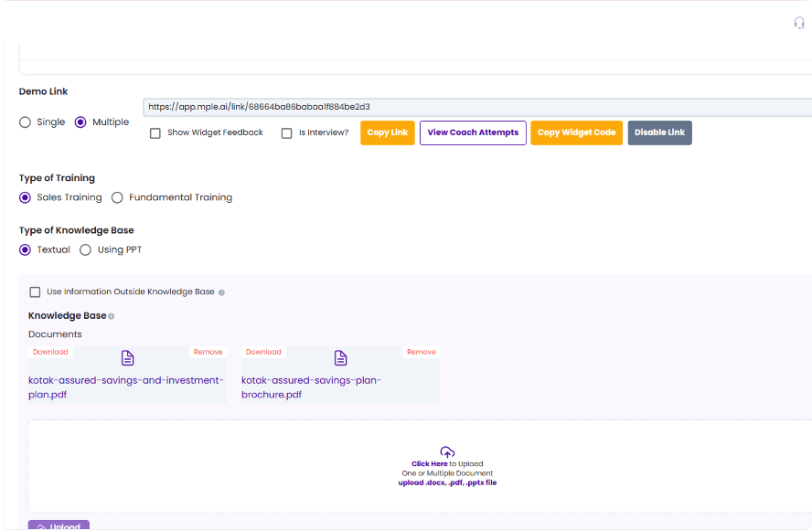
Task: Enable Show Widget Feedback checkbox
Action: (x=155, y=132)
